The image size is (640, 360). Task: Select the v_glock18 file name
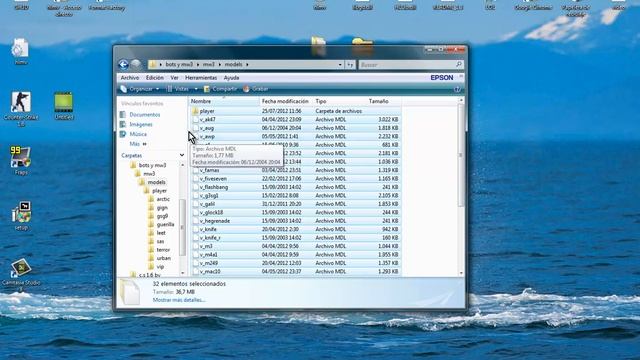coord(211,213)
